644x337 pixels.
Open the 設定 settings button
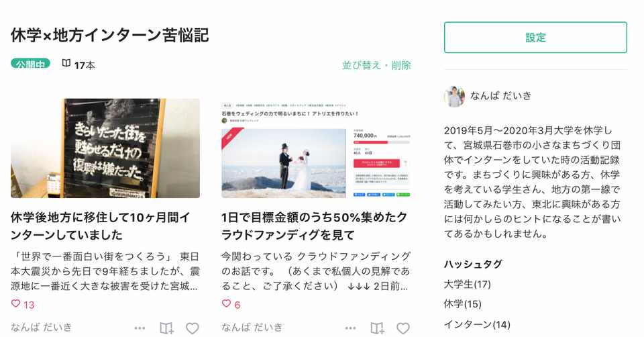tap(535, 38)
